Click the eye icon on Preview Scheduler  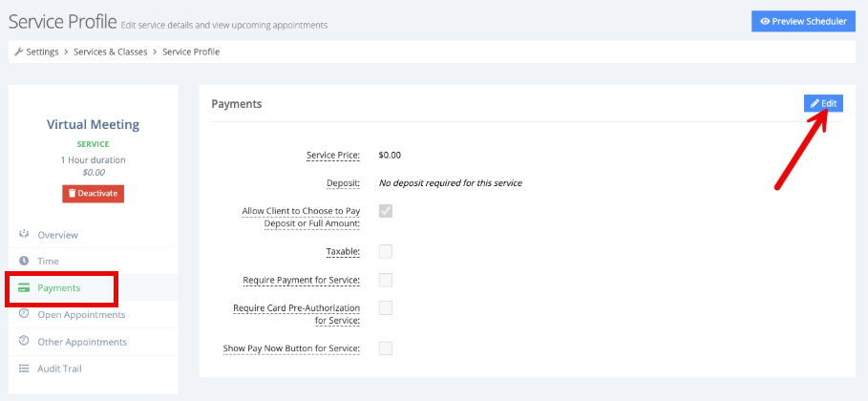click(x=766, y=22)
